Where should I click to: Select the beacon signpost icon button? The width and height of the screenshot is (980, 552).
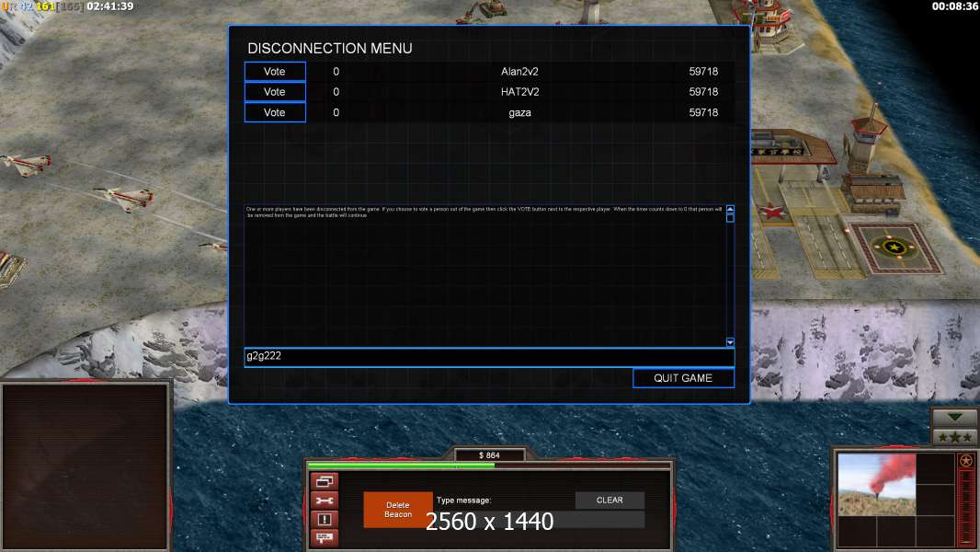325,537
